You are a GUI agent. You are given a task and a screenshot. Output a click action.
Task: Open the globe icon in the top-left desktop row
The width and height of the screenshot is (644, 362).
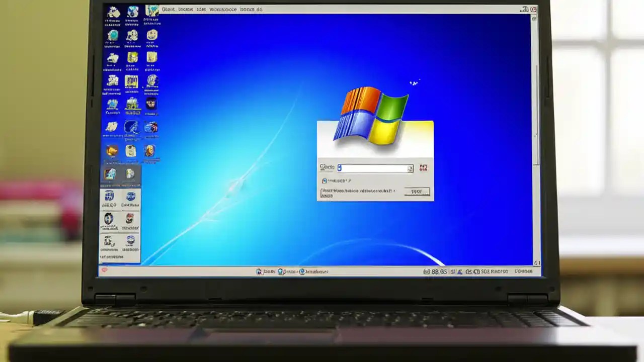pos(132,12)
